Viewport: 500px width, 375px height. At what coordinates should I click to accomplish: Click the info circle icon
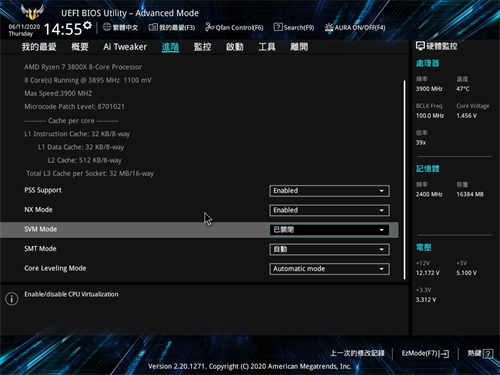click(x=12, y=298)
